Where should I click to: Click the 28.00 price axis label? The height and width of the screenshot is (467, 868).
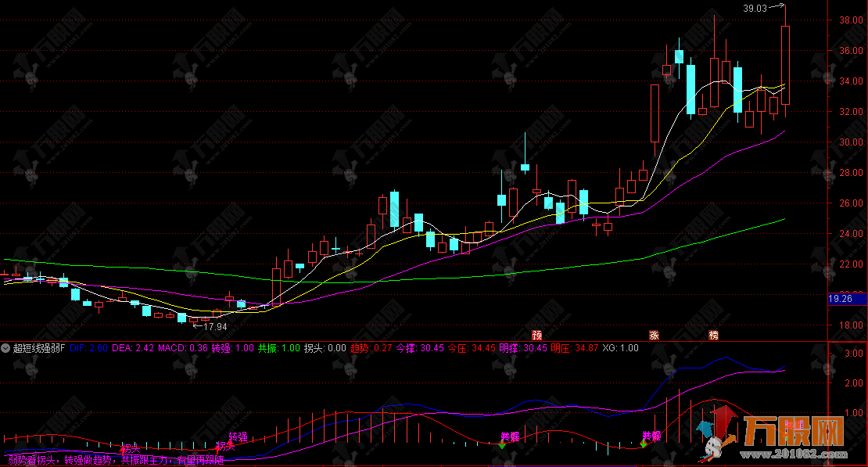coord(852,172)
